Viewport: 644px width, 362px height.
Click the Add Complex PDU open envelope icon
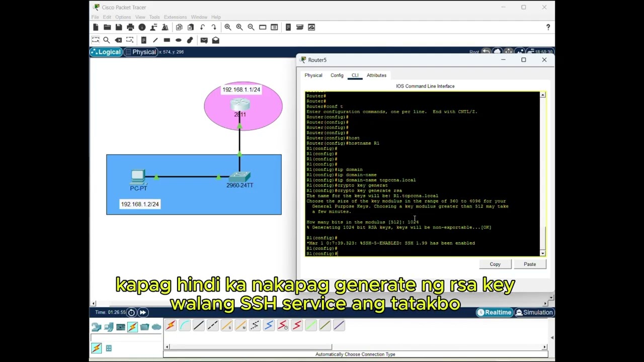215,40
